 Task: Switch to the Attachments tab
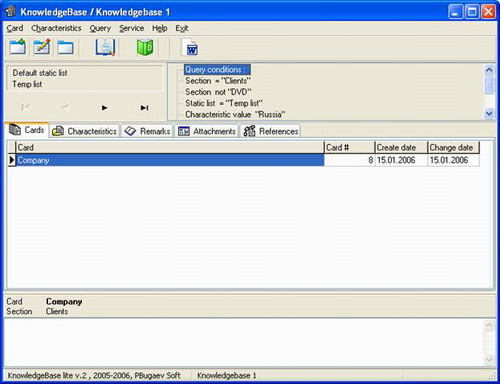pos(207,131)
